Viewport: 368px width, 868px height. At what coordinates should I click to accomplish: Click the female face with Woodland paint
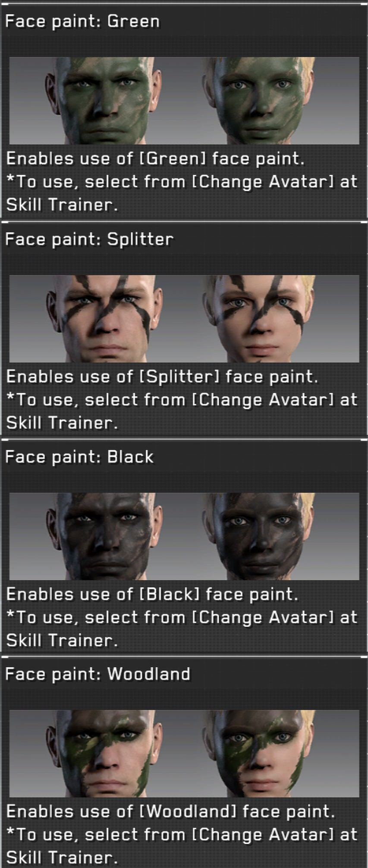point(258,754)
